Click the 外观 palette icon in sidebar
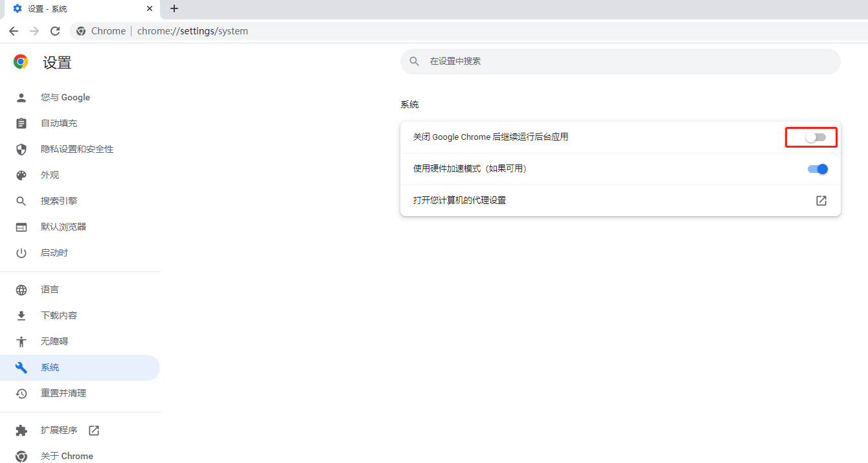868x463 pixels. coord(21,175)
